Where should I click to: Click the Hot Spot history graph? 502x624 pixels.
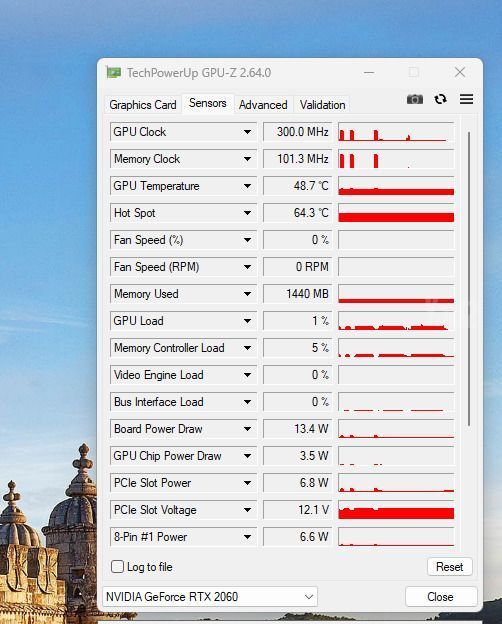click(396, 213)
